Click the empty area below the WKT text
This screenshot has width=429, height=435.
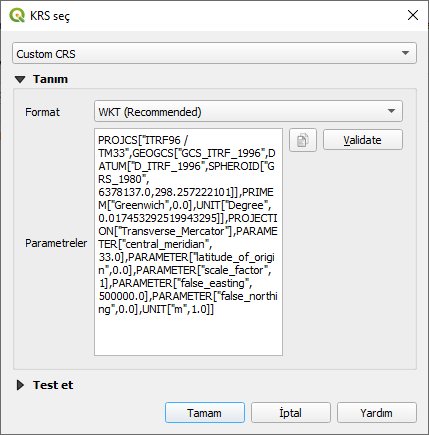click(188, 335)
